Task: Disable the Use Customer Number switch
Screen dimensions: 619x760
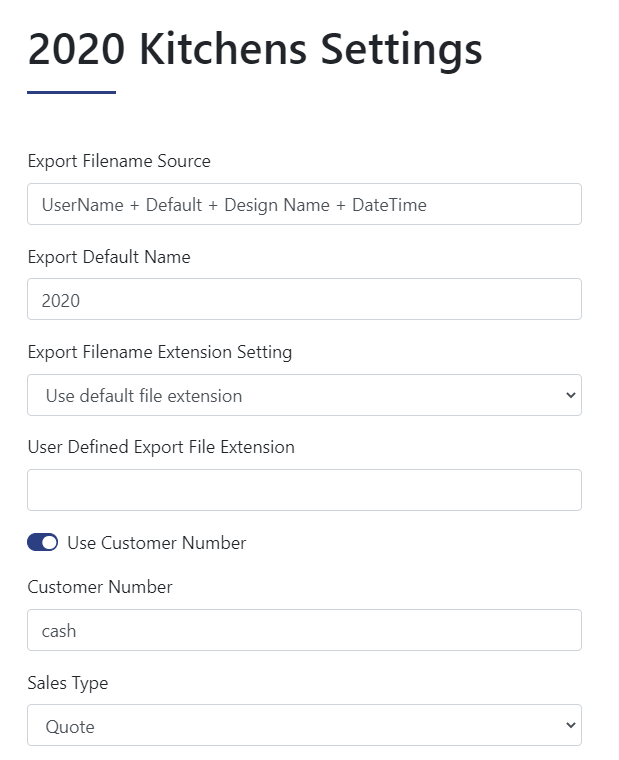Action: point(43,542)
